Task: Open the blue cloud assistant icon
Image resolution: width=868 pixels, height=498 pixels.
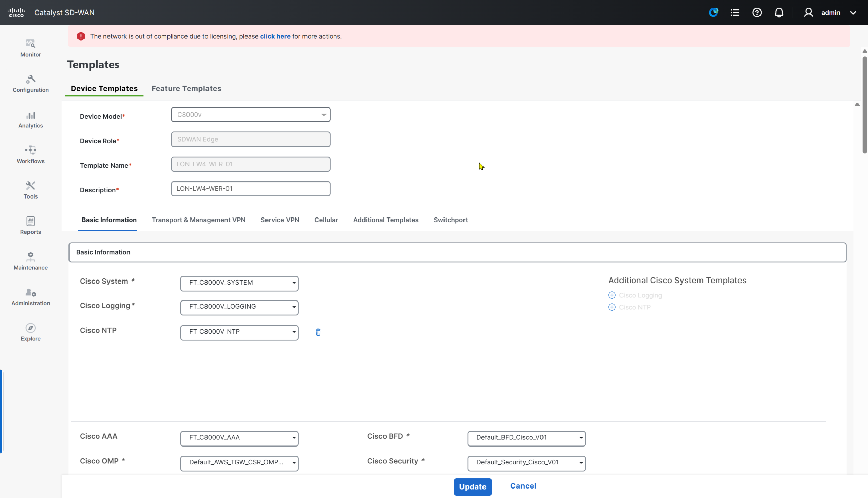Action: (713, 13)
